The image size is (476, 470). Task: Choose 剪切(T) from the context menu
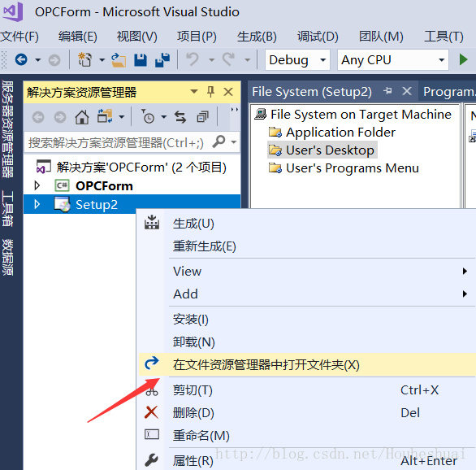tap(307, 390)
